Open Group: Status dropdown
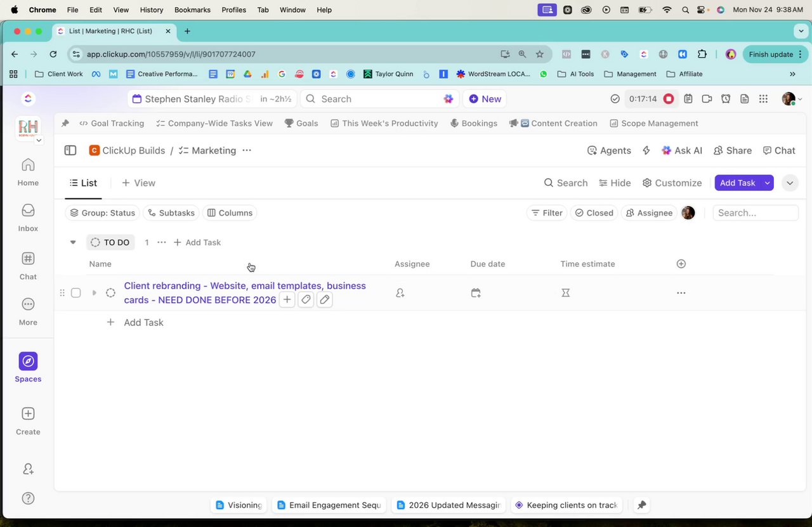Screen dimensions: 812x527 (102, 213)
